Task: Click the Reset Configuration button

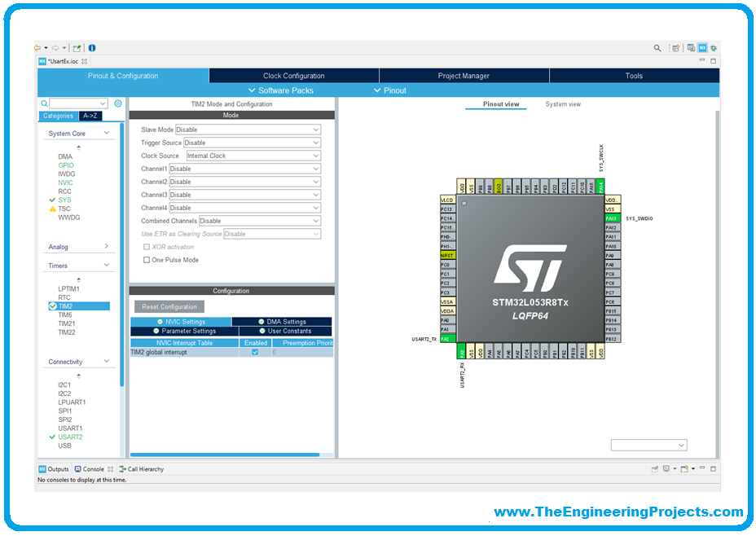Action: 169,306
